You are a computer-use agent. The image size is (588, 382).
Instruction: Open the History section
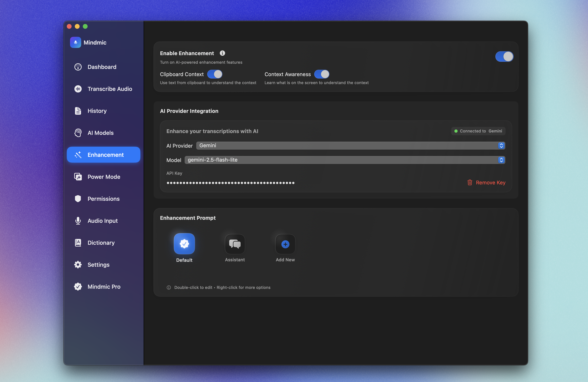tap(104, 111)
